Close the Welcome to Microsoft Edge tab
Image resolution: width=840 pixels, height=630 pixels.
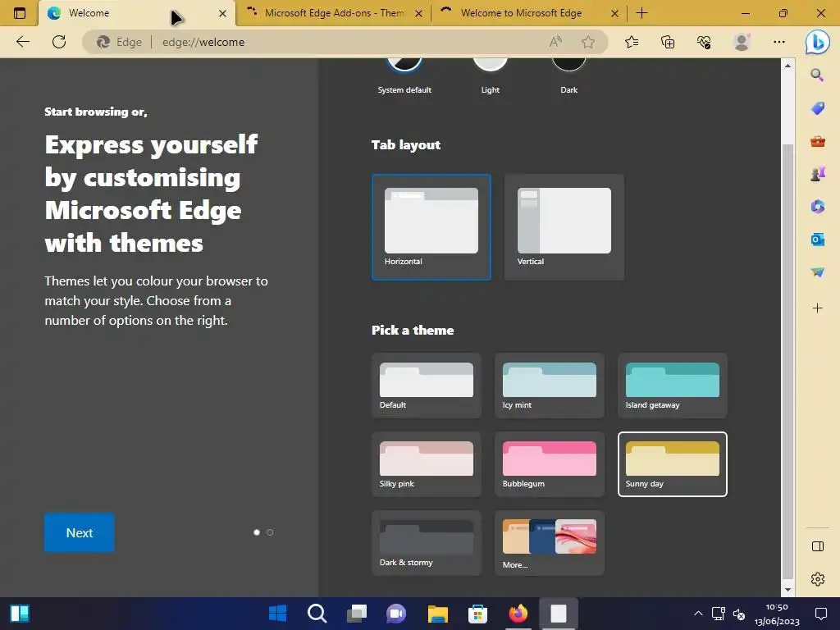[615, 13]
